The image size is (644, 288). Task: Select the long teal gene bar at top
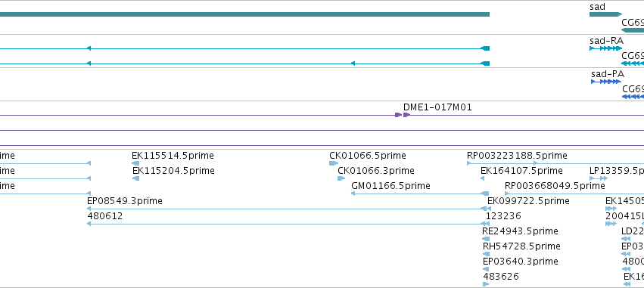click(x=244, y=14)
